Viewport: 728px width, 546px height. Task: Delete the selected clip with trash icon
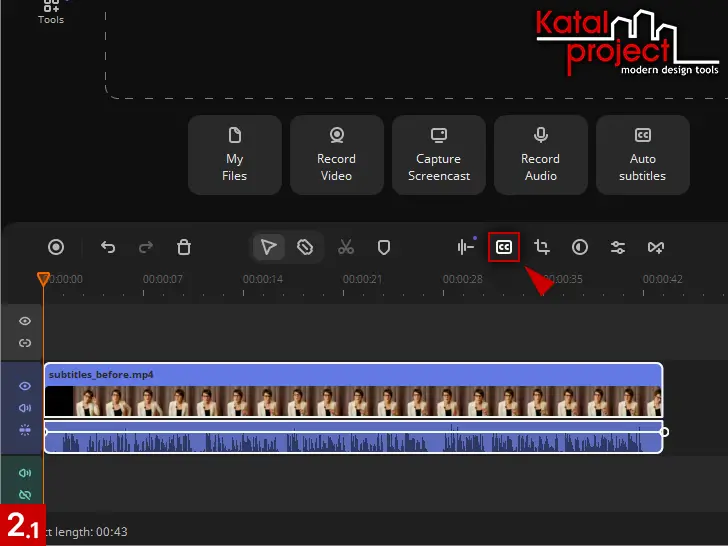184,247
